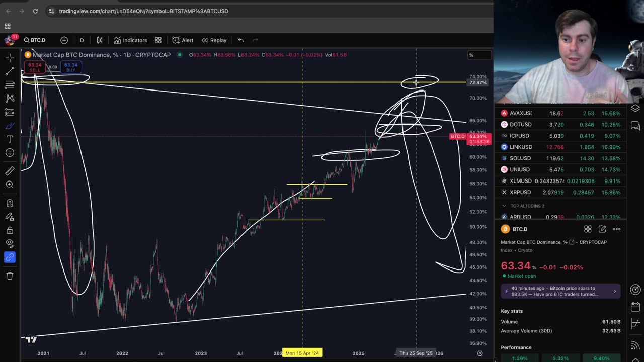Select ICPUSD in the watchlist
Viewport: 644px width, 362px height.
[561, 136]
